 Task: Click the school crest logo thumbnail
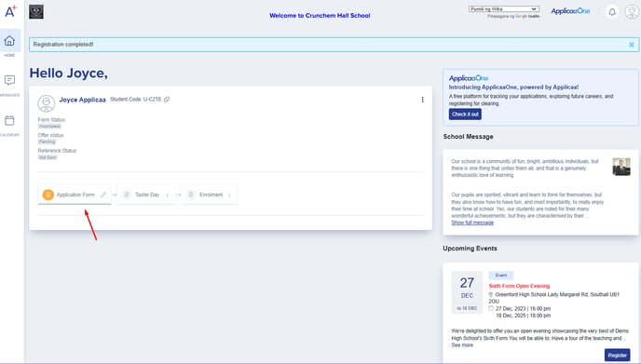point(36,12)
